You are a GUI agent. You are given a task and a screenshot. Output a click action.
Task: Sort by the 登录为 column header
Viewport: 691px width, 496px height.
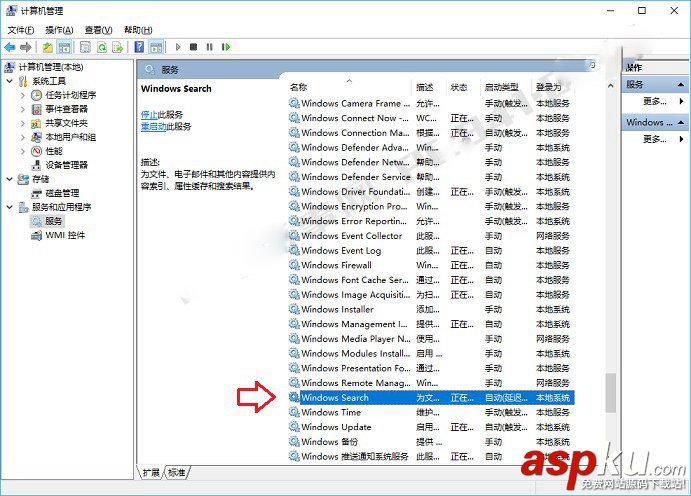pyautogui.click(x=549, y=87)
